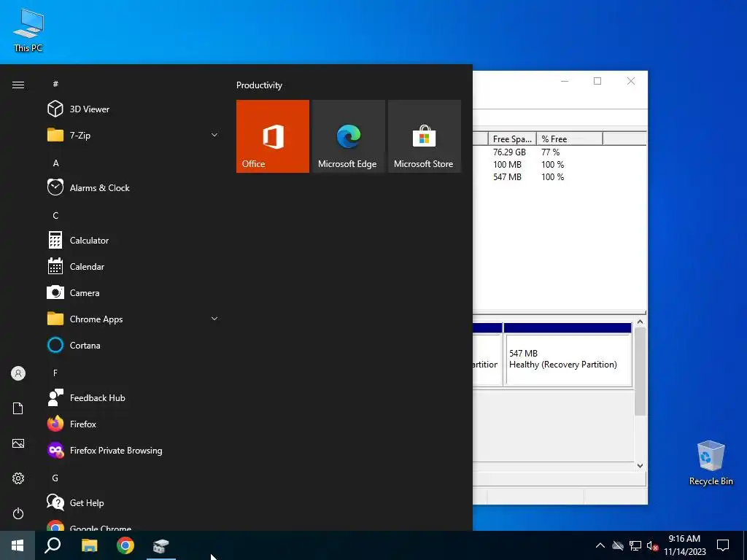
Task: Click the Power button in Start
Action: [x=18, y=513]
